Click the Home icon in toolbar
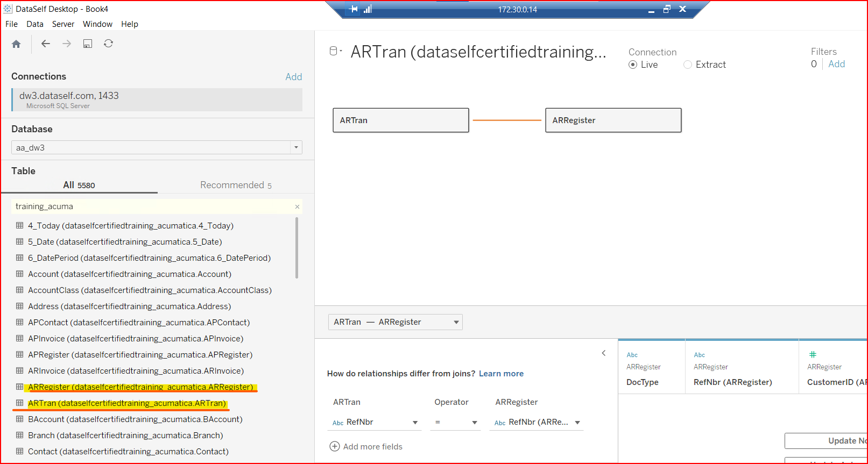Screen dimensions: 868x464 16,44
